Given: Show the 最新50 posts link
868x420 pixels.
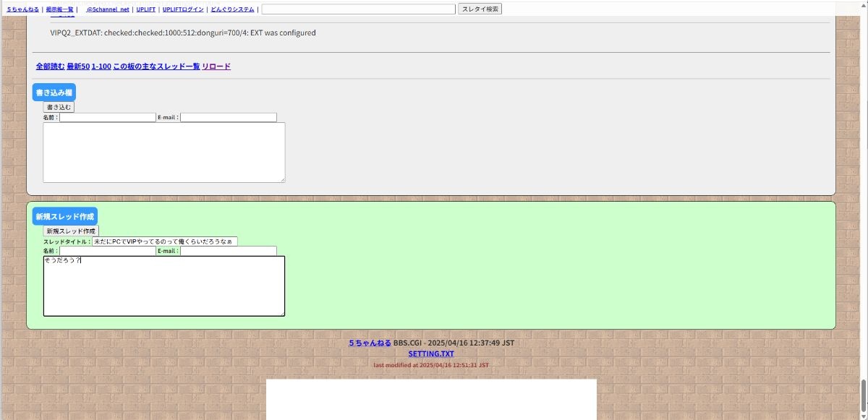Looking at the screenshot, I should point(78,67).
